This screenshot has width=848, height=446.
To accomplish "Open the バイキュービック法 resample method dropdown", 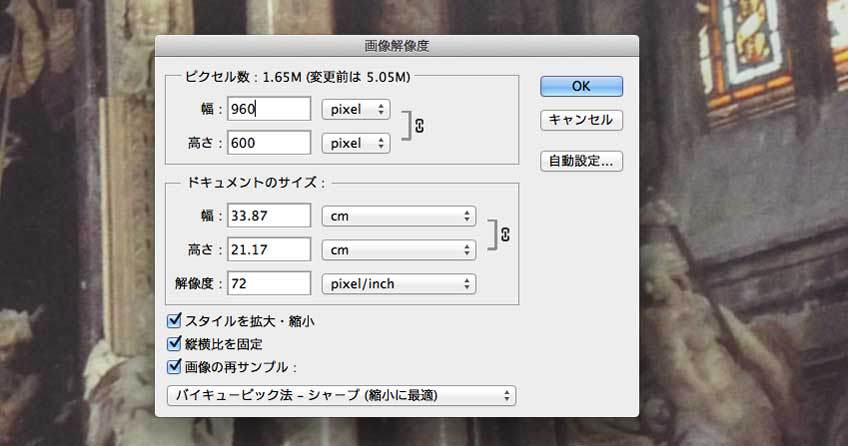I will 341,395.
